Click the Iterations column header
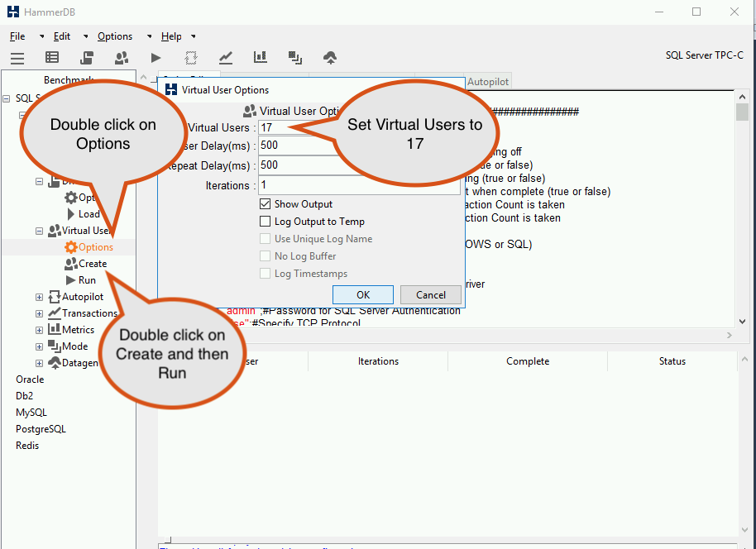 tap(378, 361)
